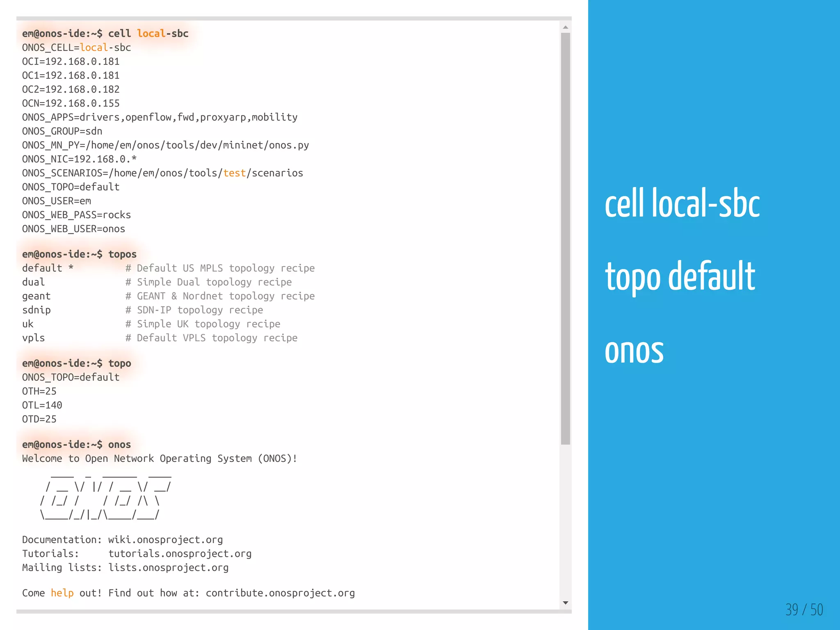Click tutorials.onosproject.org address
Image resolution: width=840 pixels, height=630 pixels.
tap(180, 554)
